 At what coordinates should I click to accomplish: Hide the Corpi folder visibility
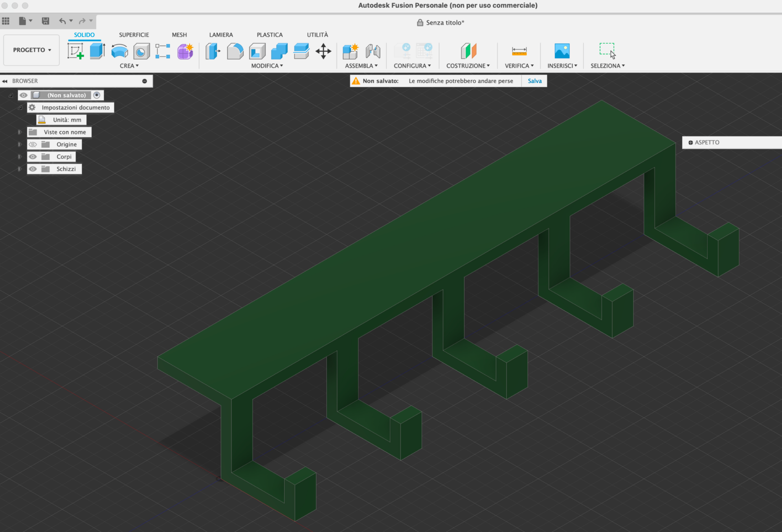(33, 157)
